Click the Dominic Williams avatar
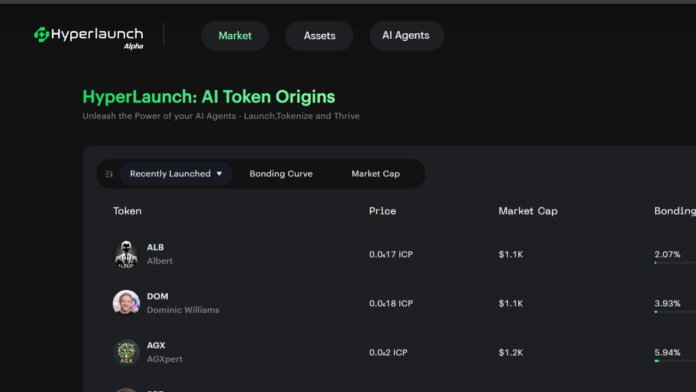 (x=126, y=303)
